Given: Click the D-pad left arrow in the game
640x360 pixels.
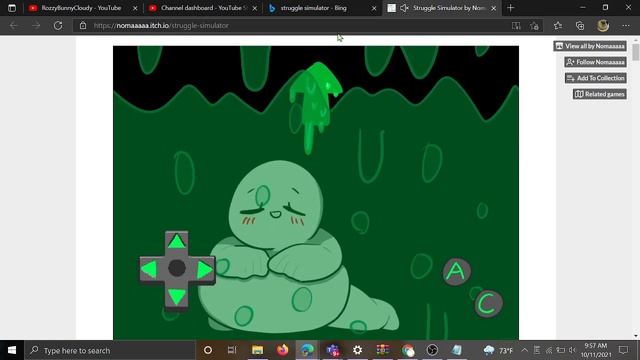Looking at the screenshot, I should (x=149, y=269).
